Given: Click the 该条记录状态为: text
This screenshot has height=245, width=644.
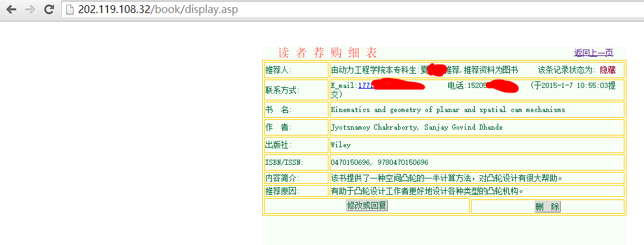Looking at the screenshot, I should [x=567, y=70].
